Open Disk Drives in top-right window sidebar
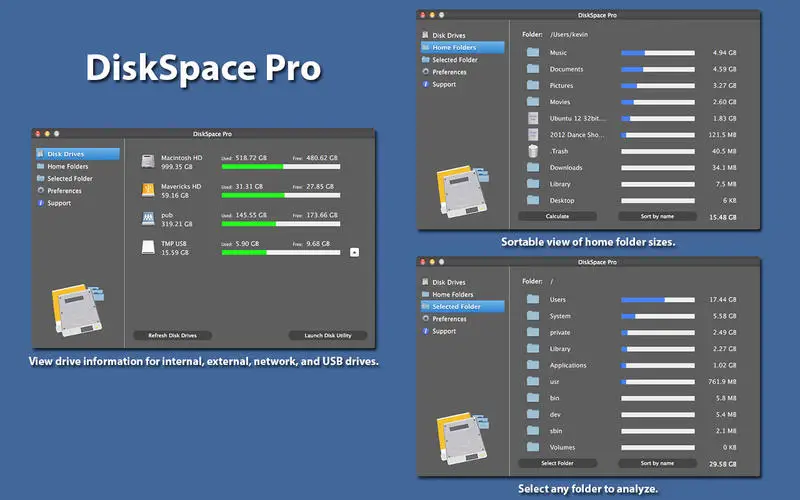The image size is (800, 500). coord(462,35)
